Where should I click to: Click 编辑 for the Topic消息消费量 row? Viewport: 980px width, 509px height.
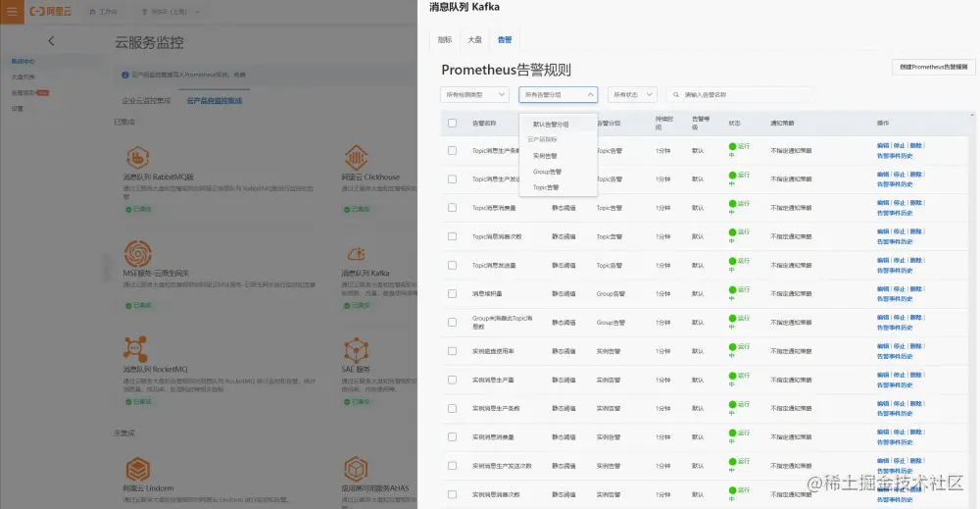tap(882, 203)
